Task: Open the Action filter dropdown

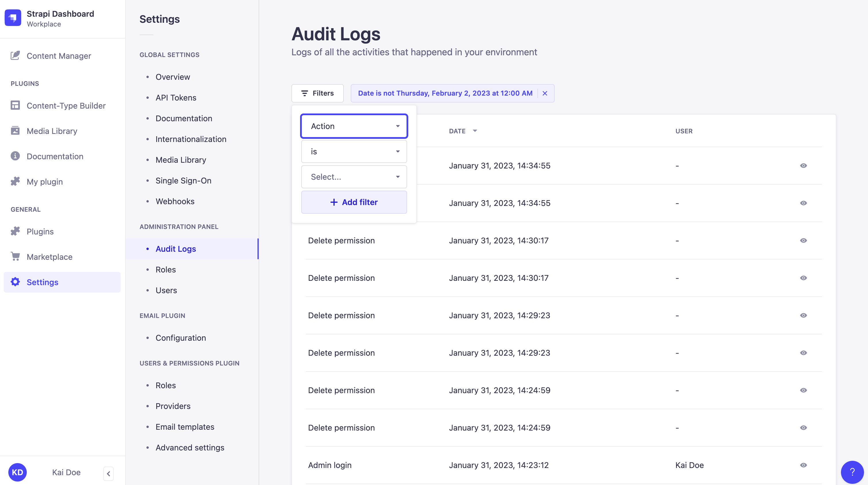Action: click(354, 126)
